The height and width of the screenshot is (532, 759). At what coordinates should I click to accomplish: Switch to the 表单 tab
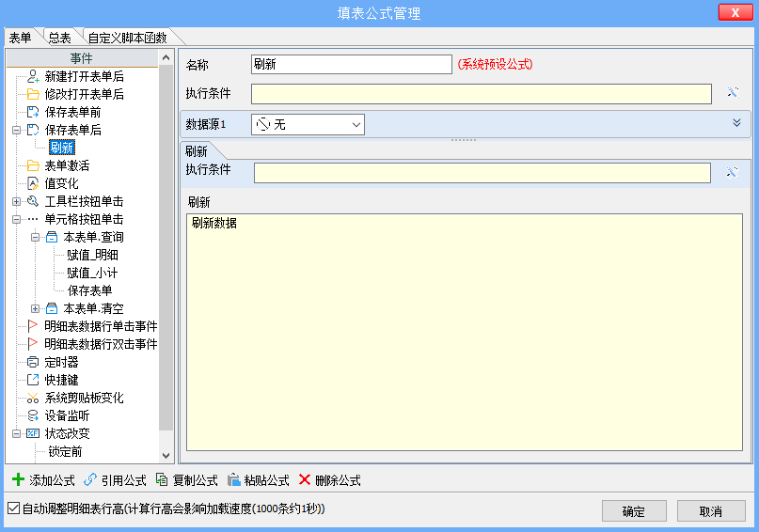point(21,38)
